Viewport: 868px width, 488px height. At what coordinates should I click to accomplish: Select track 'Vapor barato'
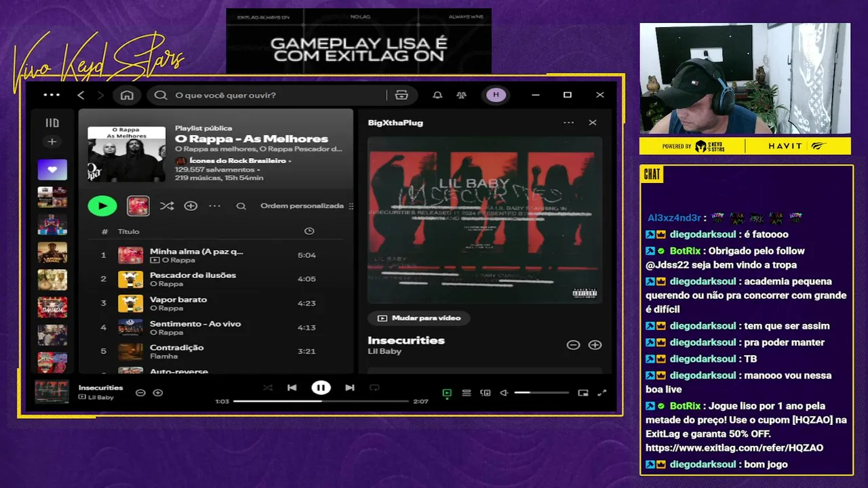point(216,304)
